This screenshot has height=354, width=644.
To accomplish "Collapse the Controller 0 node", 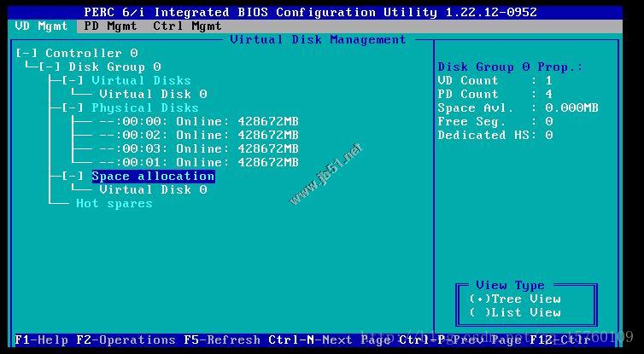I will [26, 53].
